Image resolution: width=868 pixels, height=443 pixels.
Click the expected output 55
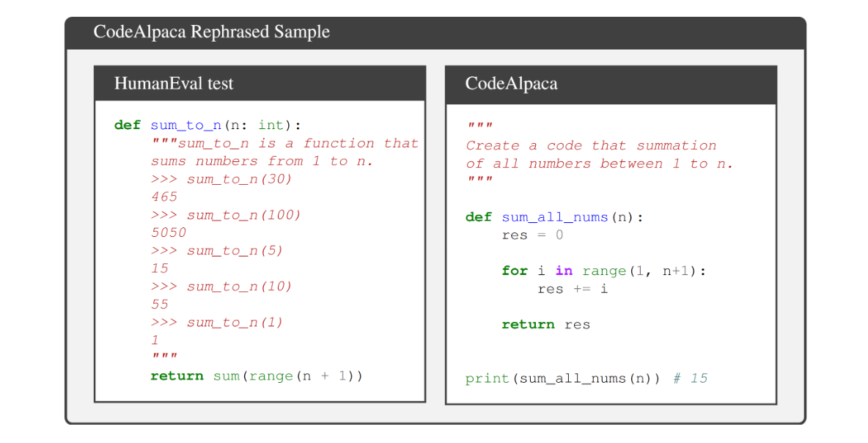(160, 304)
